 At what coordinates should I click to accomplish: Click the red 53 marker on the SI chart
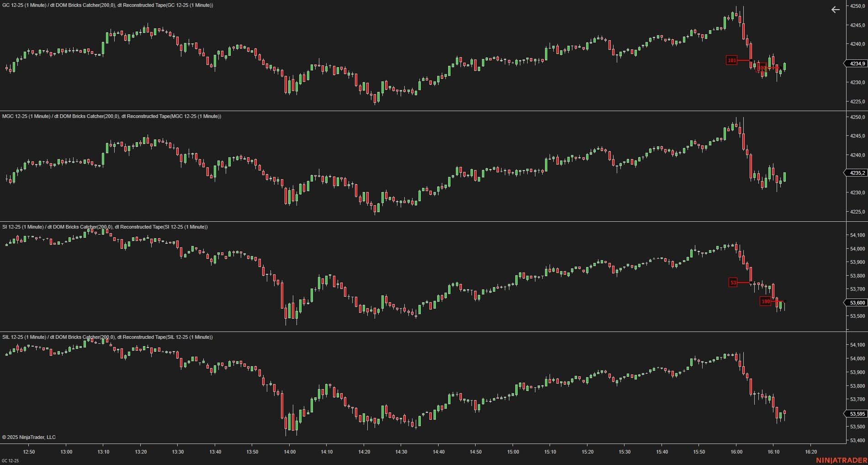tap(733, 283)
